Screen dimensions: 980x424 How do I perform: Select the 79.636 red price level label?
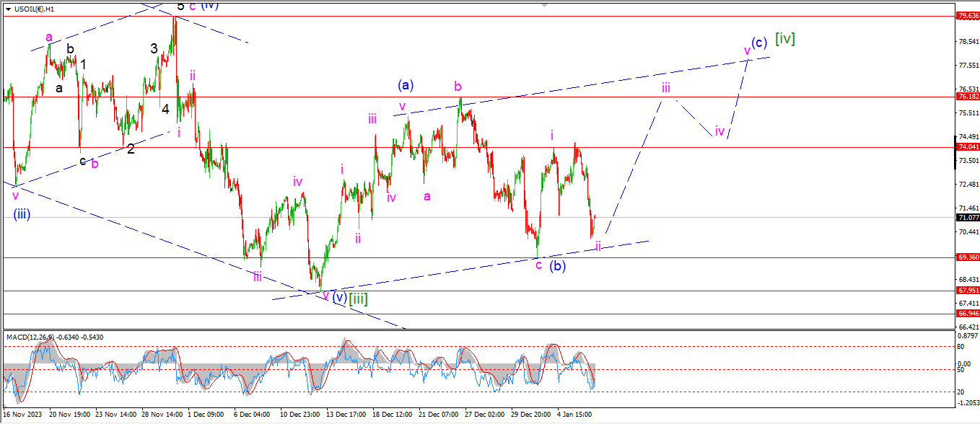[x=967, y=16]
